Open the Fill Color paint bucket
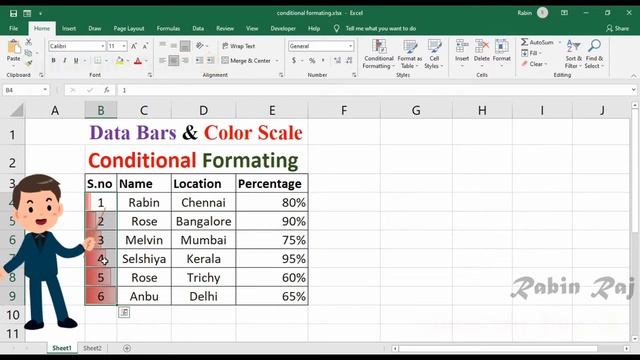The image size is (640, 360). pyautogui.click(x=119, y=61)
